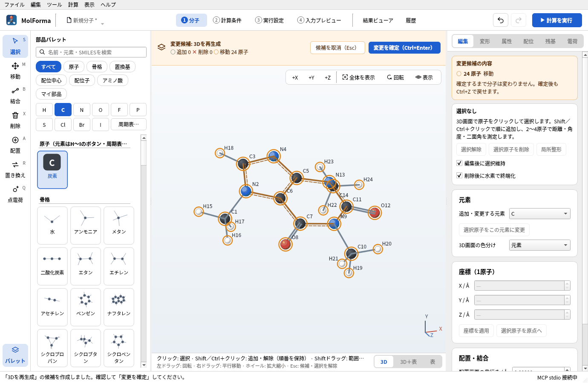Open the 表示 eye display options
This screenshot has height=383, width=588.
424,77
